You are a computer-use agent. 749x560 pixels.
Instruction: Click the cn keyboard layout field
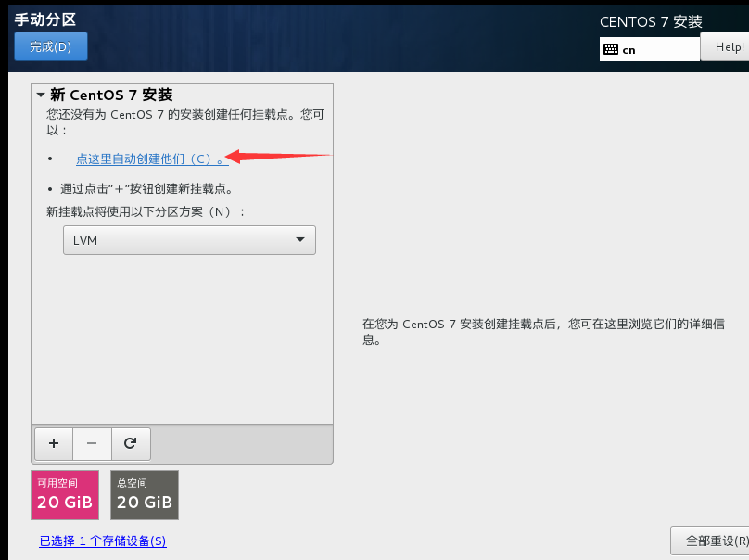650,49
